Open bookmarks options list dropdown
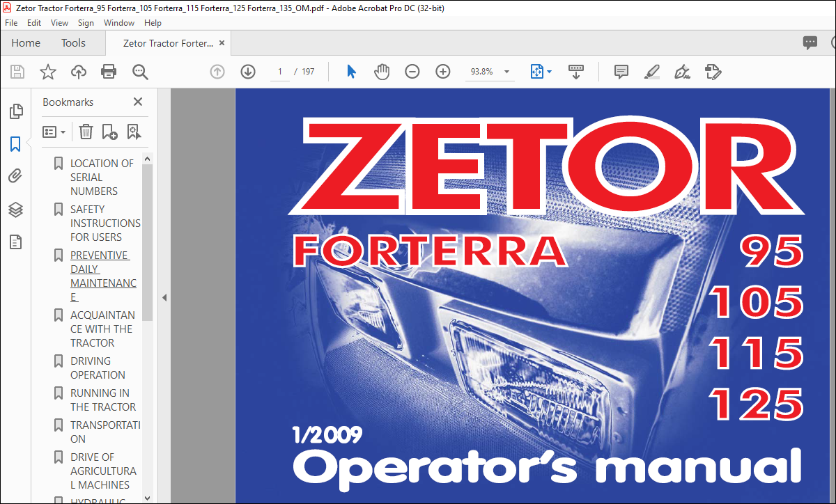The width and height of the screenshot is (836, 504). point(54,132)
